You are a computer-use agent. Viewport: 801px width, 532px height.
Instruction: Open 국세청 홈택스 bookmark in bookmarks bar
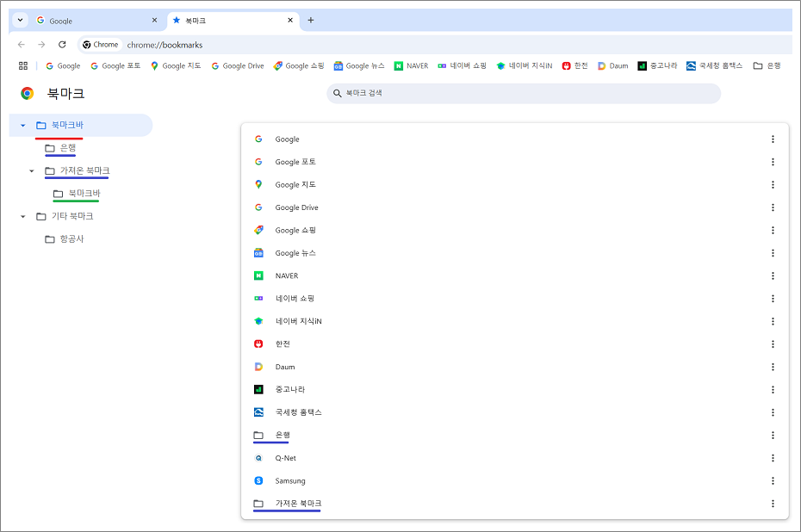coord(714,66)
